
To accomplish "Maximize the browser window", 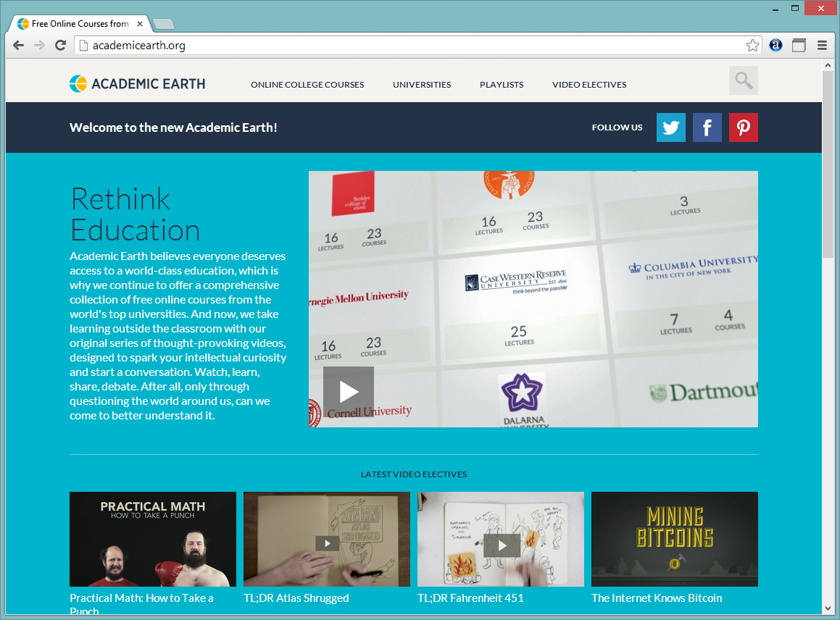I will [795, 9].
